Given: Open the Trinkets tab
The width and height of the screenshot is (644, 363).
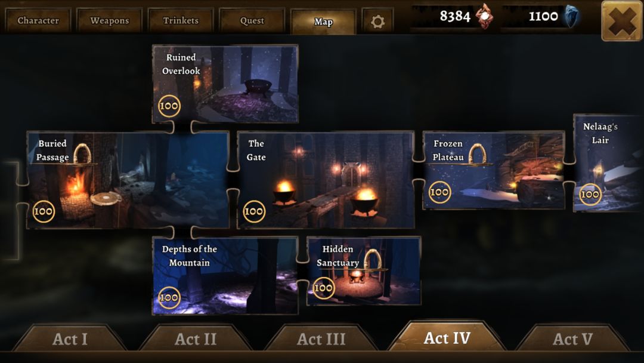Looking at the screenshot, I should [181, 20].
